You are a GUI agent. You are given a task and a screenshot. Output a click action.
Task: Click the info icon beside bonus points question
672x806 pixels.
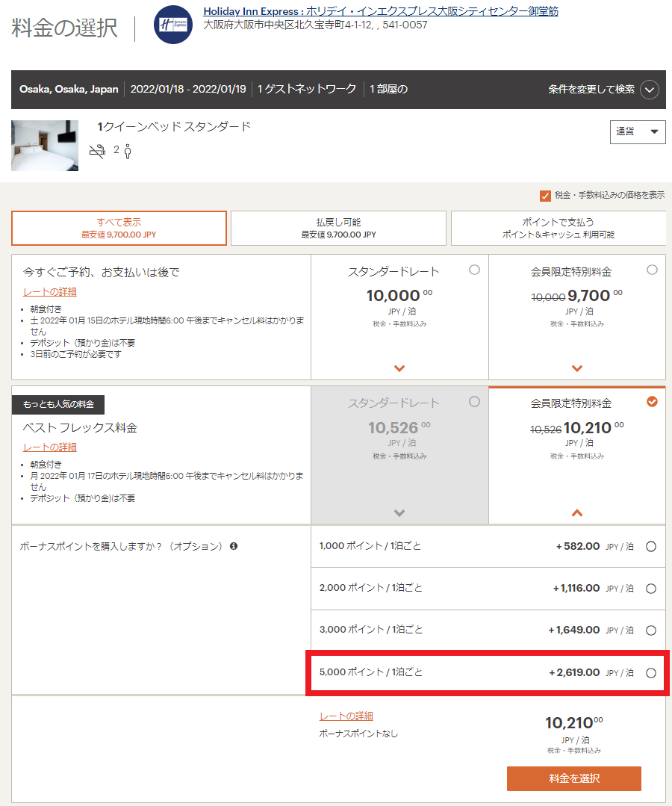pos(234,547)
